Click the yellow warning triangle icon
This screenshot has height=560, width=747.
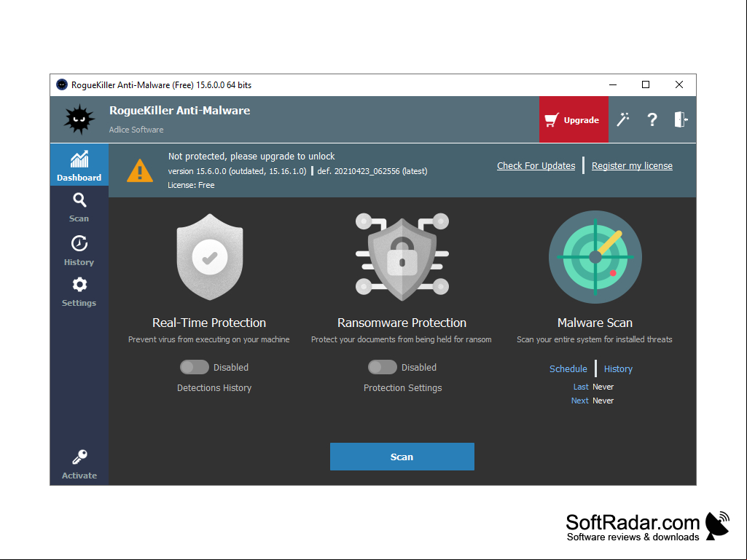[140, 170]
